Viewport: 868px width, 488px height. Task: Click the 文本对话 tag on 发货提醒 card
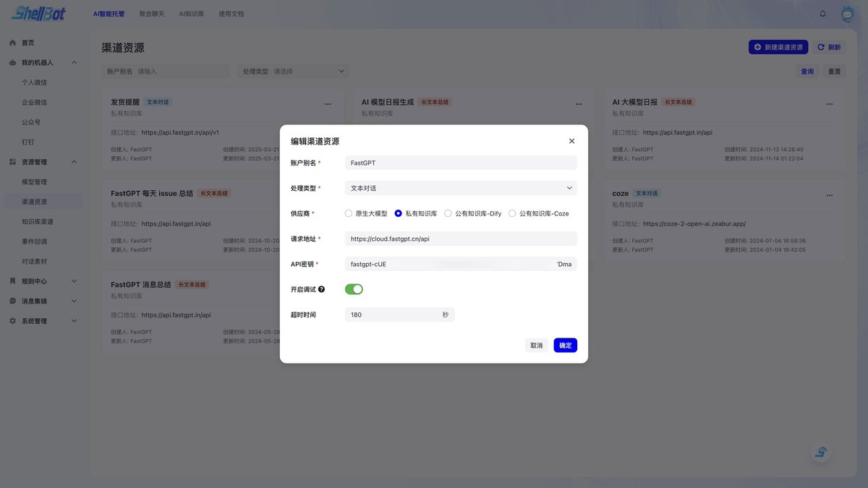158,103
